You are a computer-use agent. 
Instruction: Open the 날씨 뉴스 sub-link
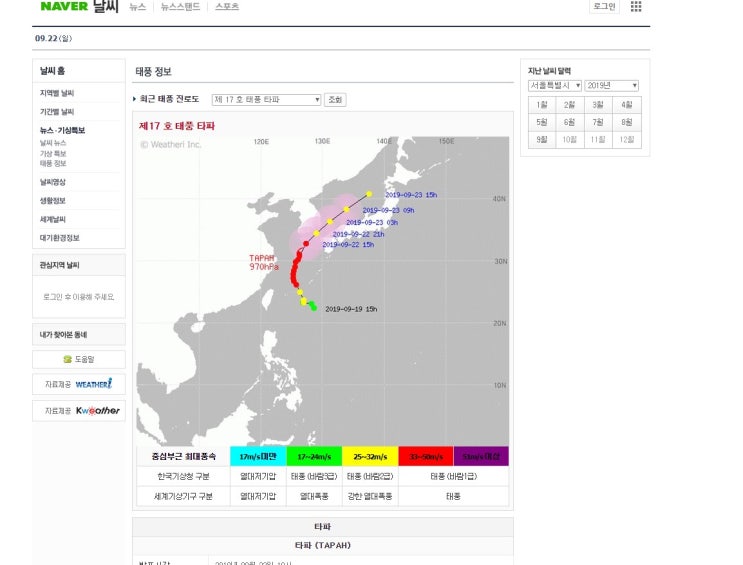coord(53,143)
